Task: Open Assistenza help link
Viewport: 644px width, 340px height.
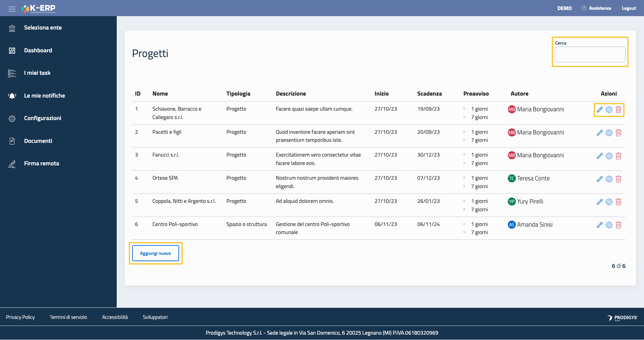Action: click(x=600, y=8)
